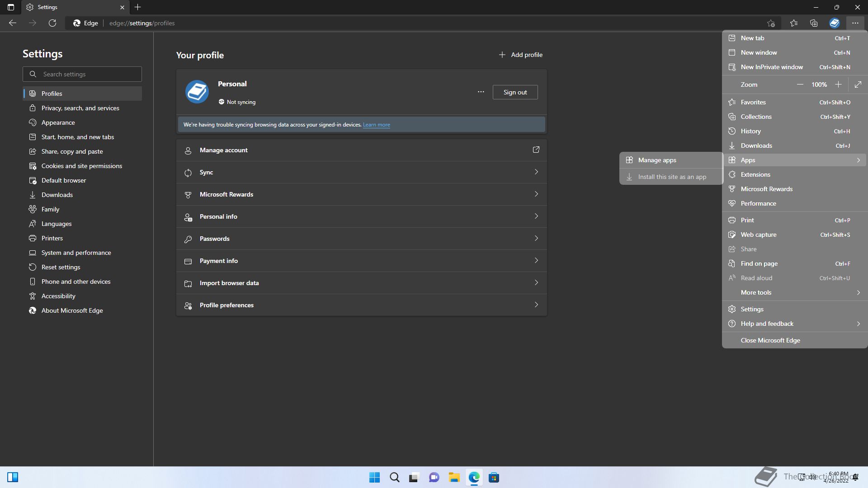Expand the Payment info row
Screen dimensions: 868x488
pyautogui.click(x=362, y=261)
